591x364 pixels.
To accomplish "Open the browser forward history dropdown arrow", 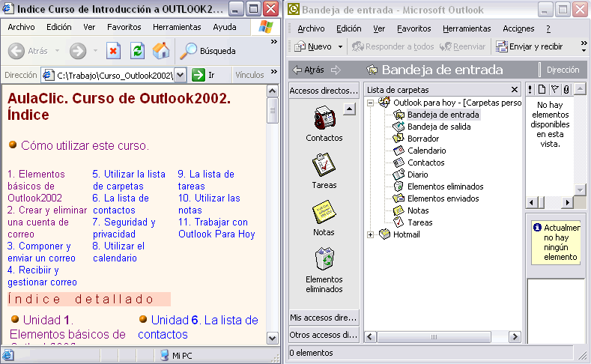I will click(95, 50).
